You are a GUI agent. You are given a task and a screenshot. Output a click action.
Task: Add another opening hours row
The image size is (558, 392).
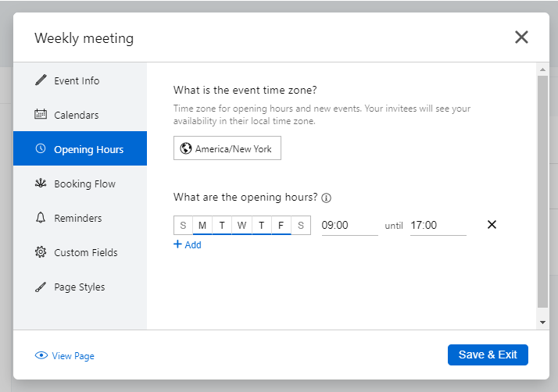[188, 244]
